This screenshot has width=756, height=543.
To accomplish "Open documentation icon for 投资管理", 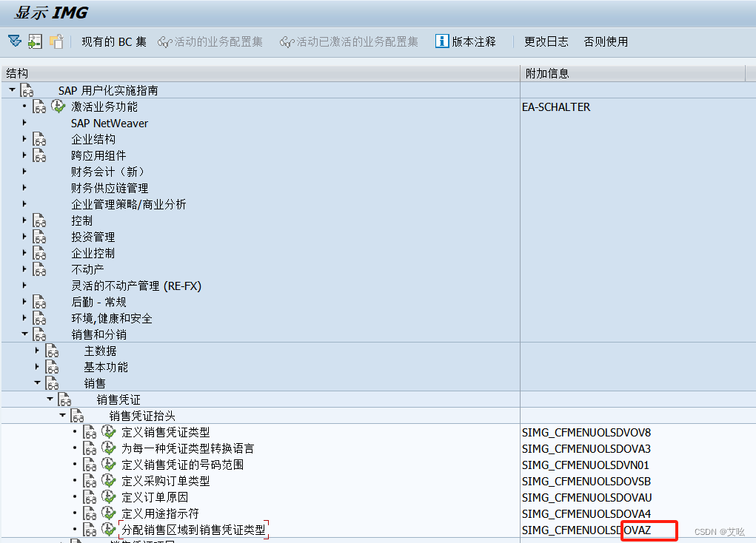I will 39,237.
